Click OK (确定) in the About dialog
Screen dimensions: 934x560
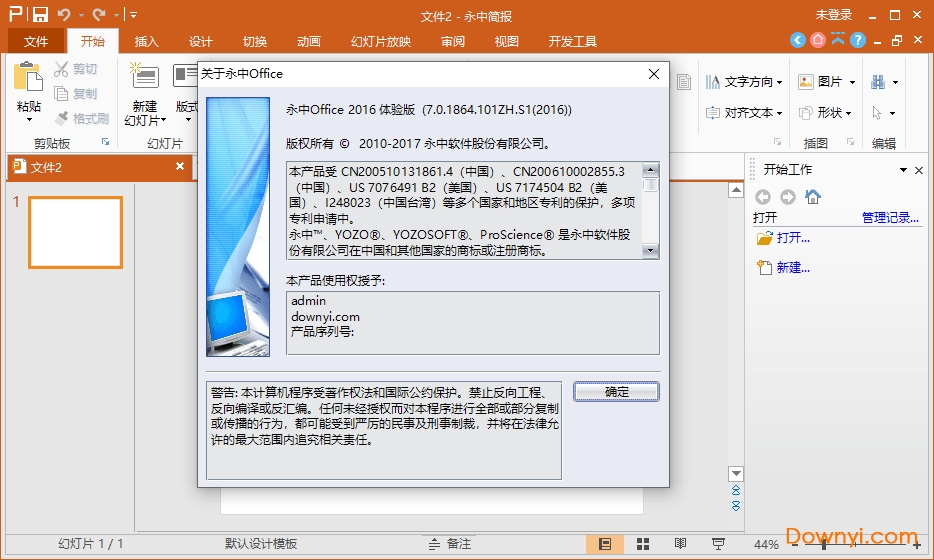click(617, 391)
